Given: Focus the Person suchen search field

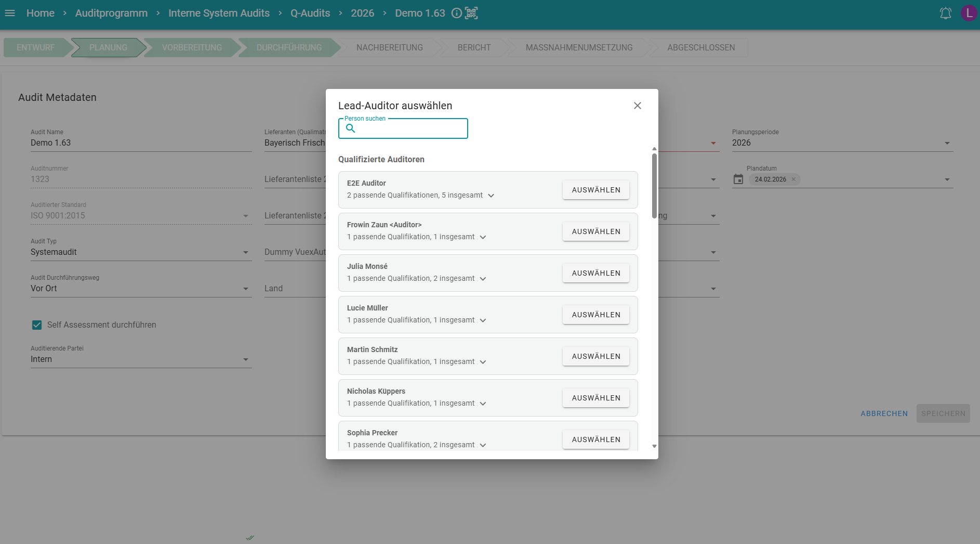Looking at the screenshot, I should [x=410, y=128].
